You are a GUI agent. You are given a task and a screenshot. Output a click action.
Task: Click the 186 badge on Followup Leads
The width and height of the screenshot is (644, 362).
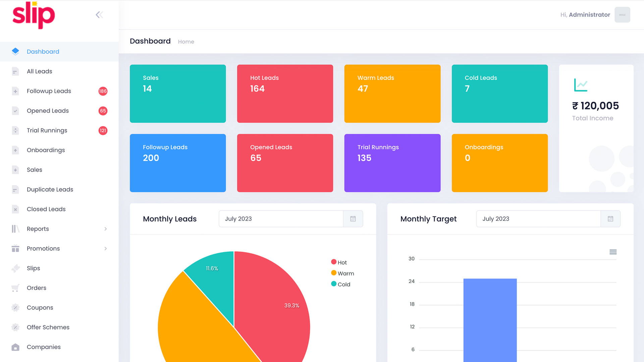(103, 91)
